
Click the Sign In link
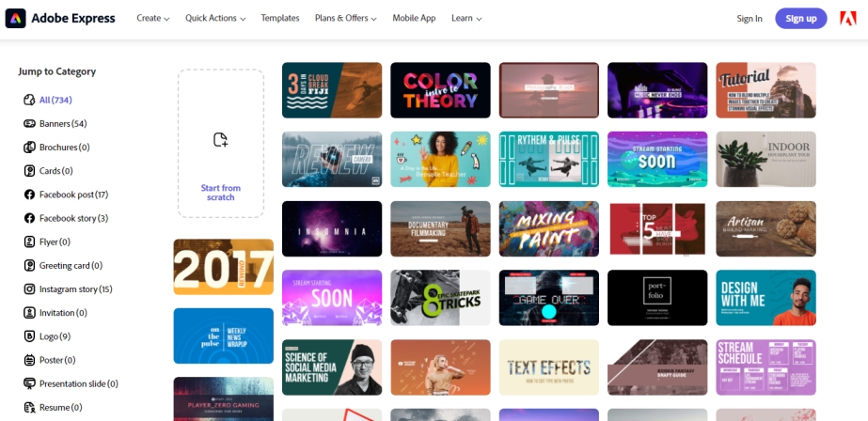click(x=749, y=18)
